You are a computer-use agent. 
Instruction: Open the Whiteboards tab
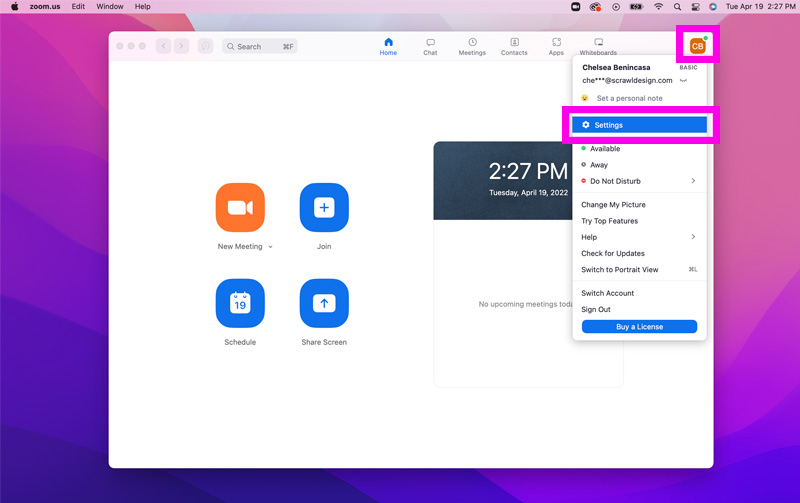[x=598, y=46]
